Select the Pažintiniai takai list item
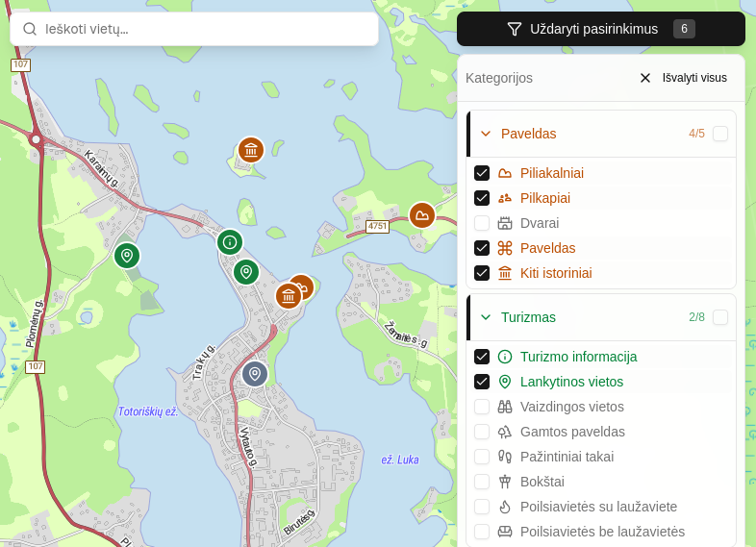This screenshot has height=547, width=756. (567, 457)
